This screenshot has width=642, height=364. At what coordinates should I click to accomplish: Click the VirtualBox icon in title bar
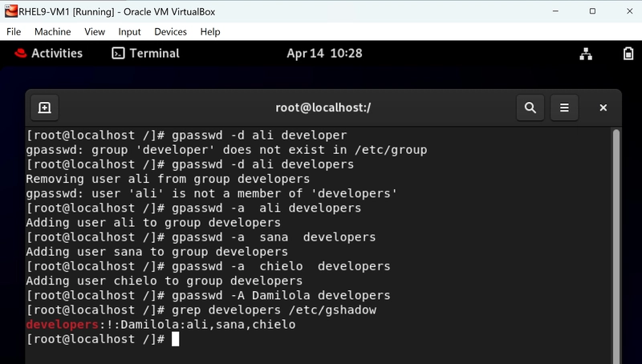tap(11, 11)
